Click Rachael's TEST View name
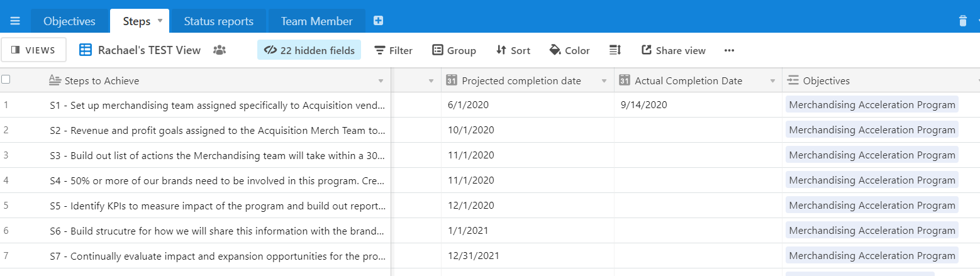The image size is (980, 276). [x=149, y=50]
